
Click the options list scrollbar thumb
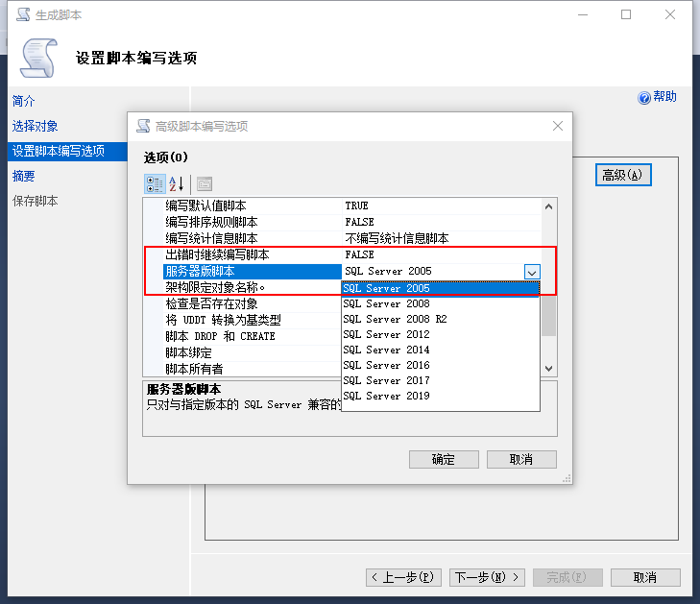click(x=548, y=316)
